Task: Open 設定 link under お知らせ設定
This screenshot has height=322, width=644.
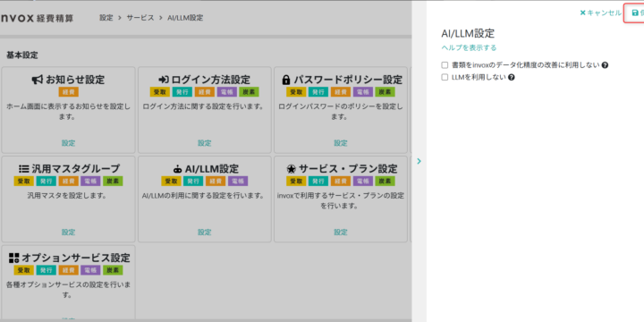Action: click(x=69, y=143)
